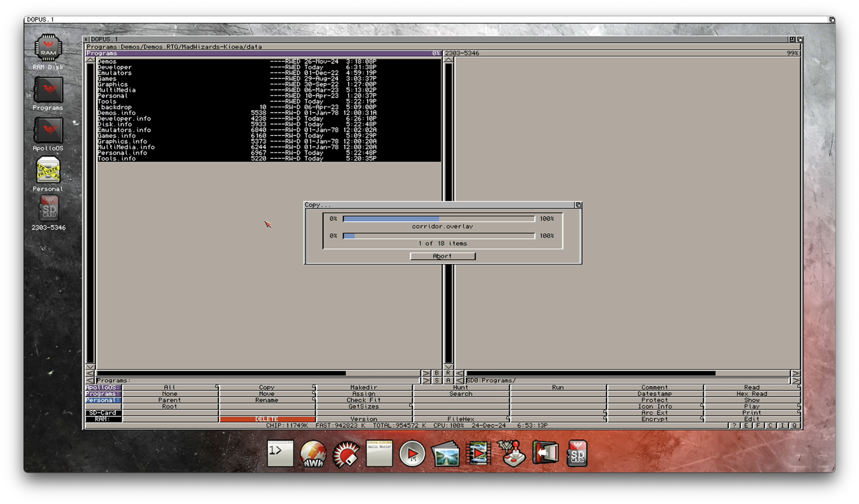The width and height of the screenshot is (859, 504).
Task: Select the Emulators directory row
Action: (x=269, y=73)
